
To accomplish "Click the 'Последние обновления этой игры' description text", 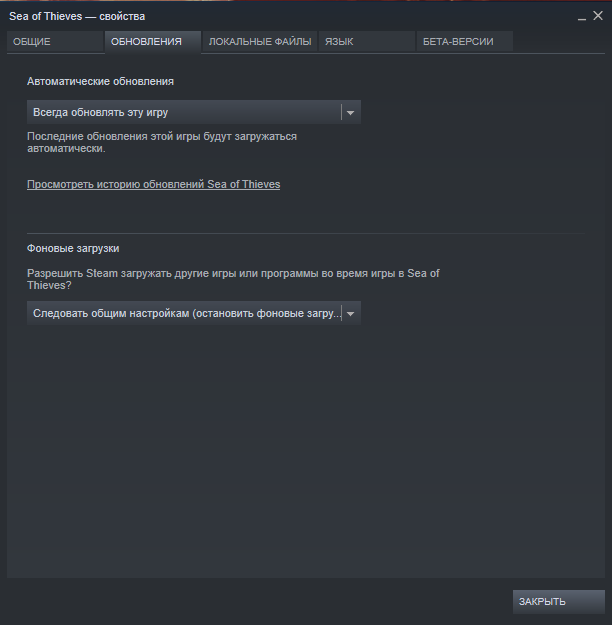I will click(x=162, y=142).
